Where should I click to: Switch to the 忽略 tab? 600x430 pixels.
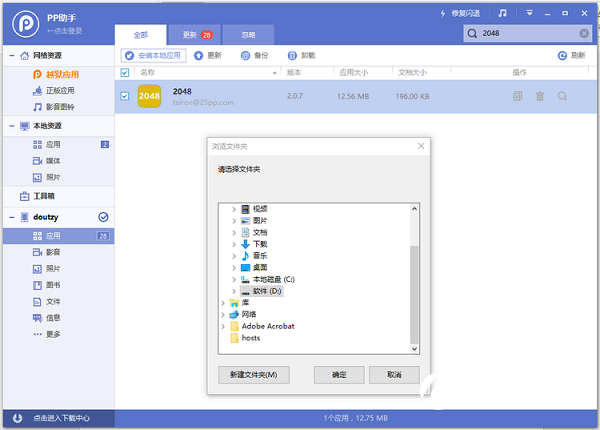[248, 35]
